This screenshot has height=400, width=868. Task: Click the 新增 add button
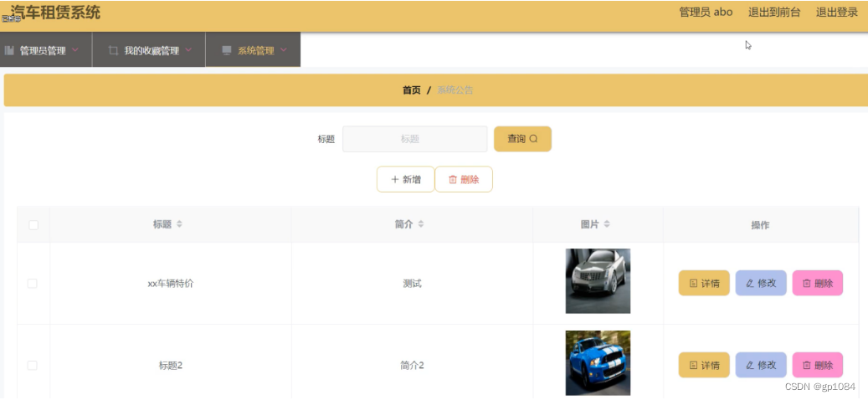click(406, 179)
